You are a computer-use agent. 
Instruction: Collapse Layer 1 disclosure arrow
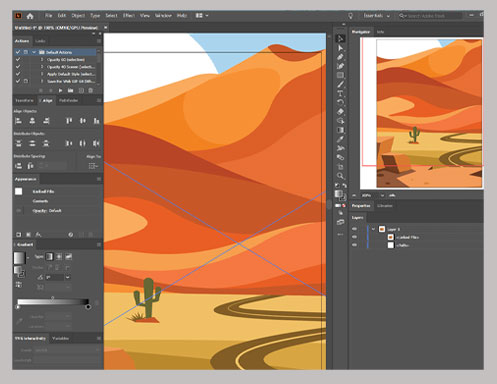tap(373, 229)
